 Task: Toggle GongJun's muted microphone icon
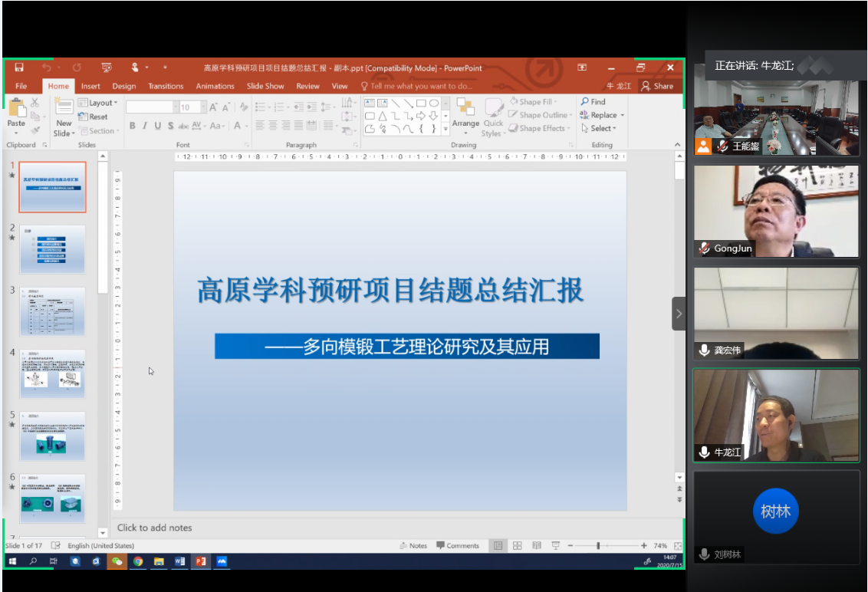pos(704,248)
